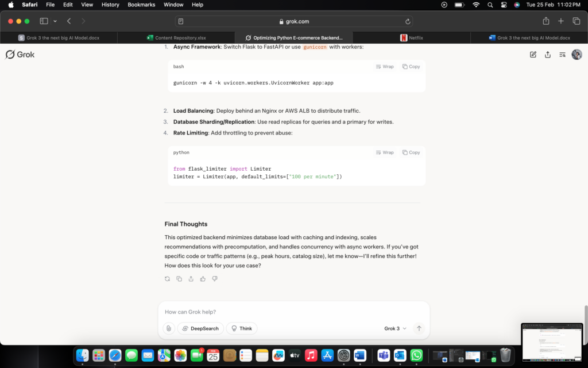Expand Safari sidebar options chevron
The image size is (588, 368).
(55, 21)
